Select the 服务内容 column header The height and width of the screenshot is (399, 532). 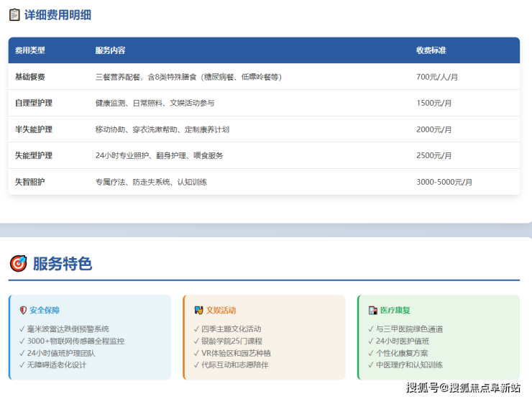pyautogui.click(x=110, y=50)
